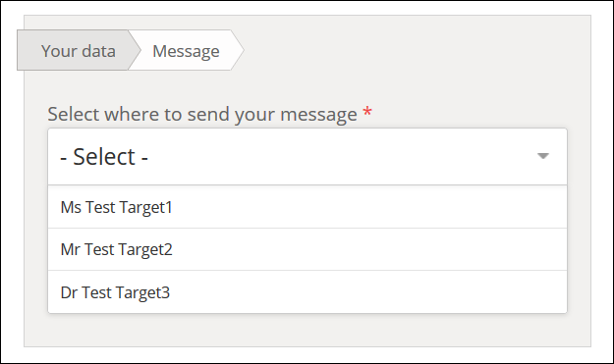Click empty gray form area below list
The width and height of the screenshot is (614, 364).
[x=307, y=331]
